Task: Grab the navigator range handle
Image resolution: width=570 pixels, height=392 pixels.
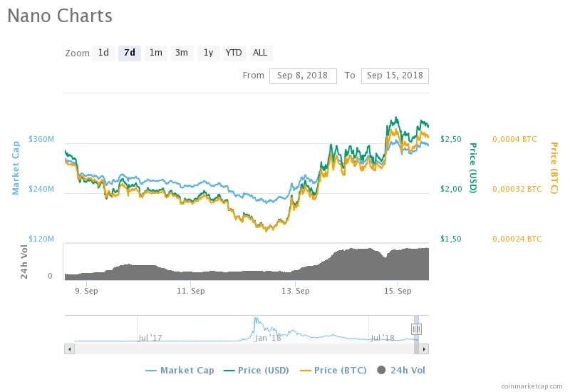Action: click(x=416, y=329)
